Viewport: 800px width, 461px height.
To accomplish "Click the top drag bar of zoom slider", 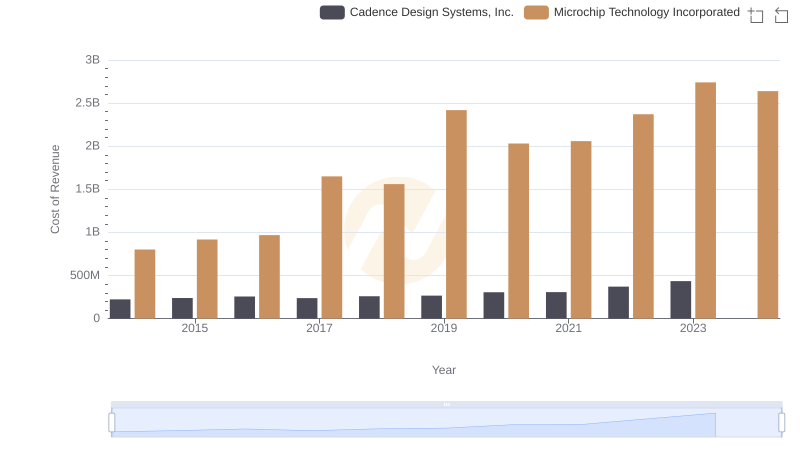I will 446,404.
